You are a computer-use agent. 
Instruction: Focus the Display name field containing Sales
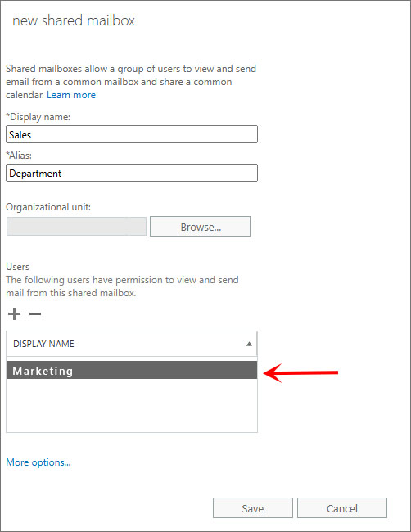tap(132, 134)
